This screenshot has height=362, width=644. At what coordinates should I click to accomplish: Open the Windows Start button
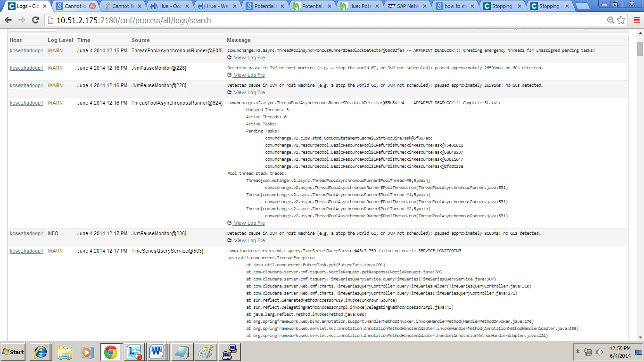[x=14, y=352]
